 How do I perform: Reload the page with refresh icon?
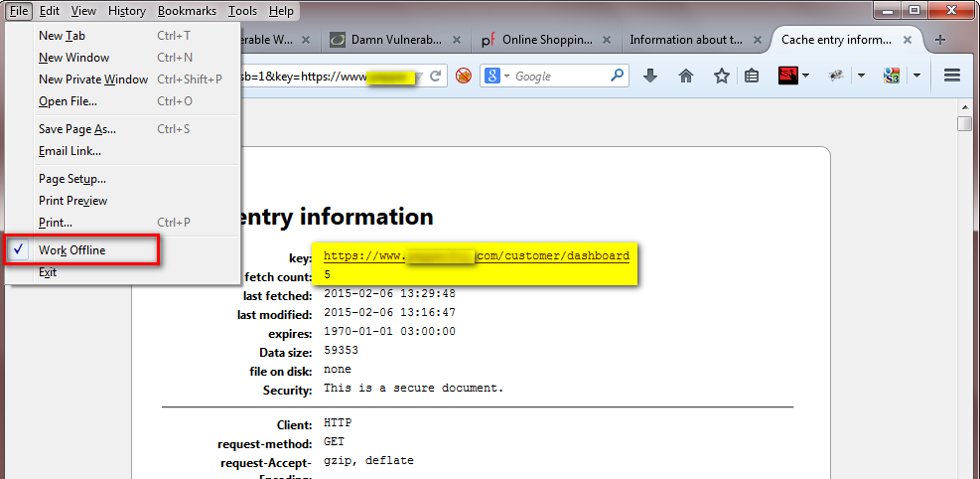(435, 76)
